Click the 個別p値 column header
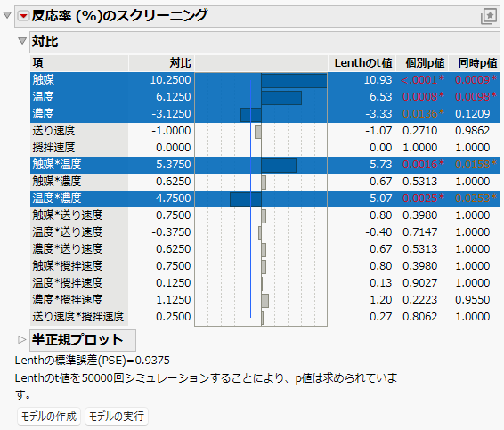Image resolution: width=504 pixels, height=430 pixels. click(422, 63)
